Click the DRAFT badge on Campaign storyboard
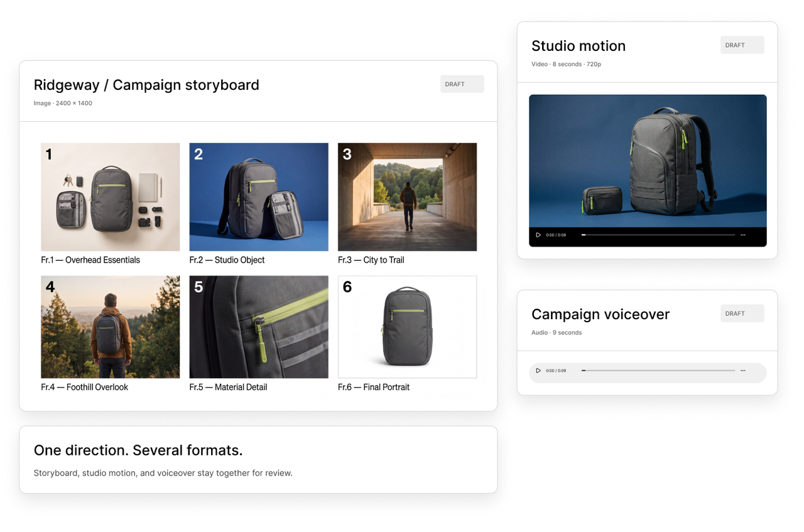Image resolution: width=804 pixels, height=532 pixels. (462, 84)
